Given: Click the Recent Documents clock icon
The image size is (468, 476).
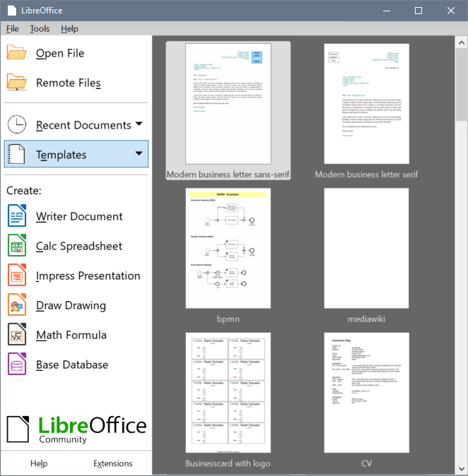Looking at the screenshot, I should [17, 125].
